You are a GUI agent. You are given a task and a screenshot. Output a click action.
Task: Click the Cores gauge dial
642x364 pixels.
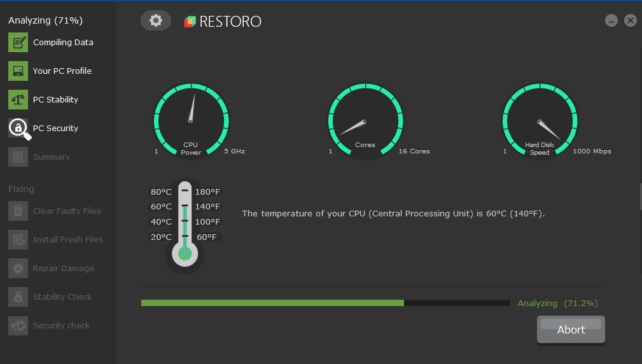coord(366,121)
